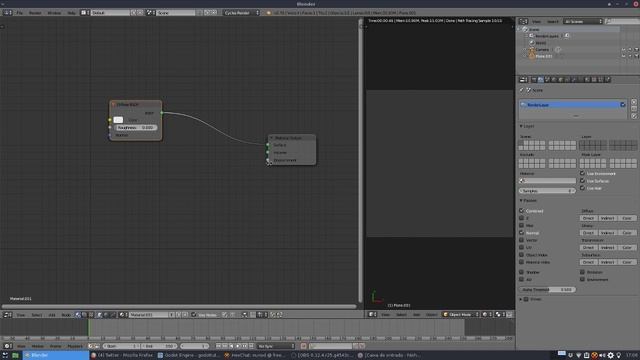This screenshot has height=360, width=640.
Task: Select shader nodes tree type icon
Action: [x=78, y=315]
